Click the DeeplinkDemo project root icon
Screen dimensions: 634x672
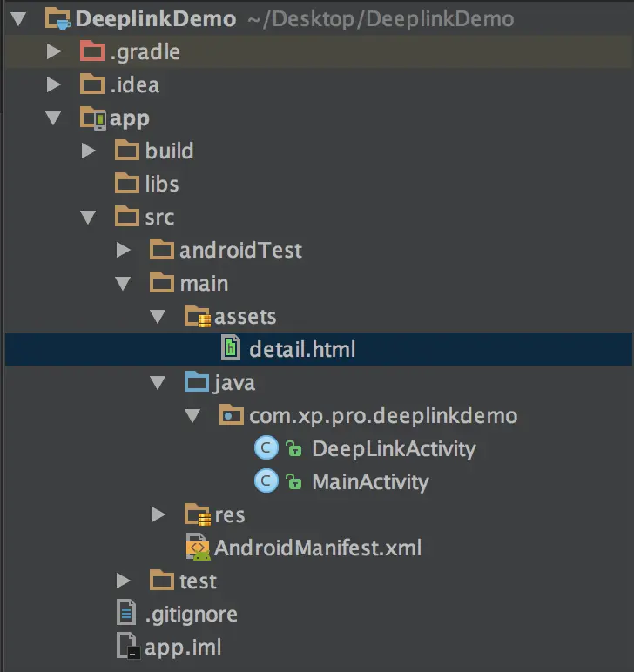pos(57,19)
